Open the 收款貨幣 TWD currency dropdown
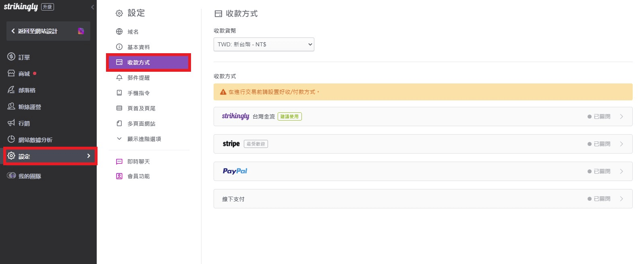 coord(264,44)
